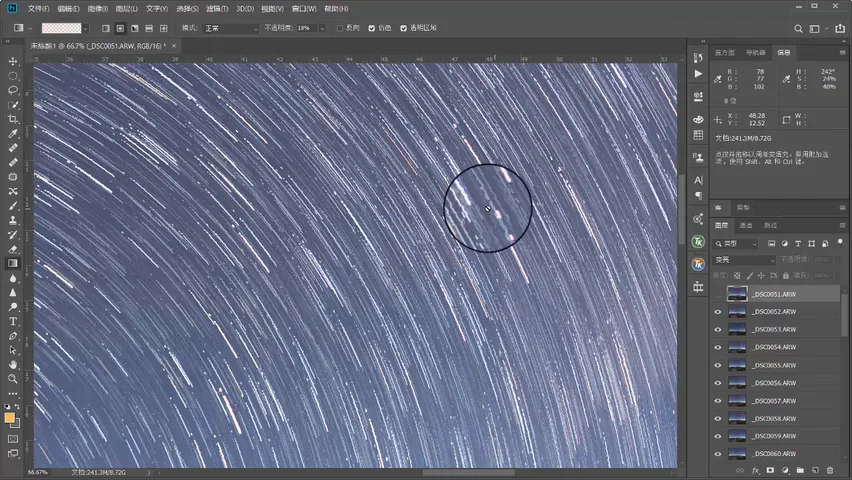Open the orange-blue TK panel icon
The image size is (852, 480).
click(x=698, y=264)
